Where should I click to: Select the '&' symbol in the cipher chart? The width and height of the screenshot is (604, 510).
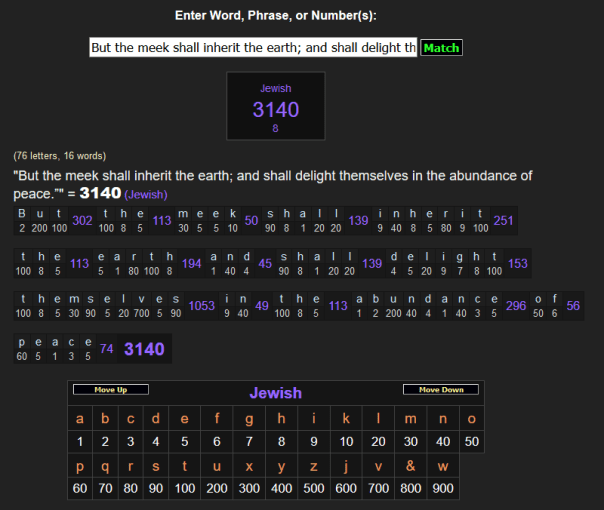tap(410, 466)
